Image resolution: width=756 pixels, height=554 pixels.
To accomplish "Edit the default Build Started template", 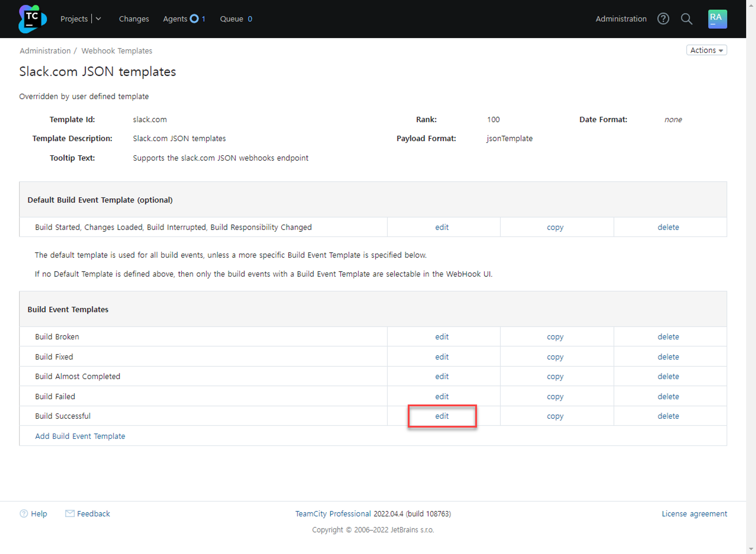I will [x=442, y=227].
